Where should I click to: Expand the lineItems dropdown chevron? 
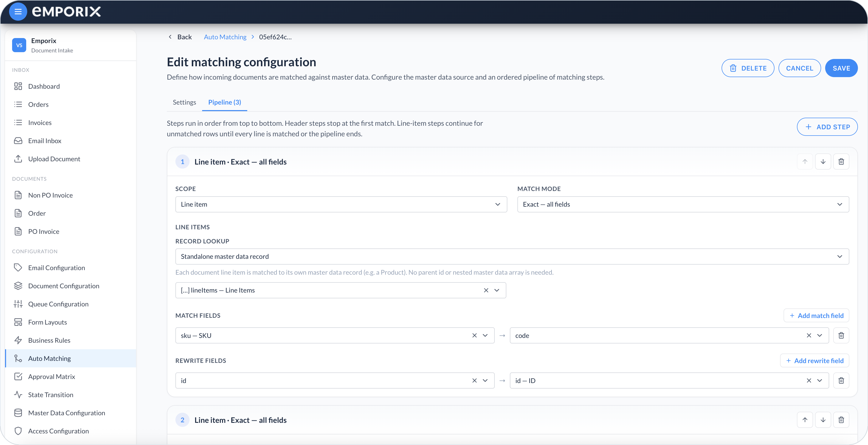497,290
